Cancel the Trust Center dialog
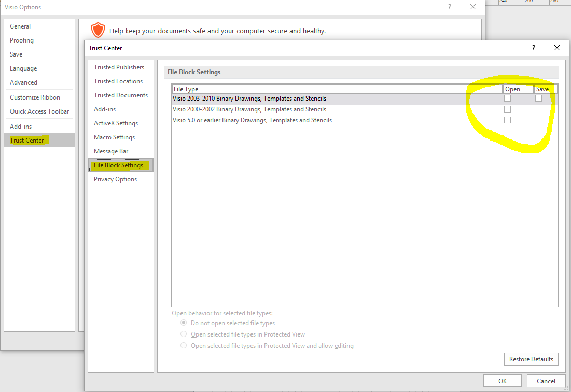571x392 pixels. (x=546, y=381)
